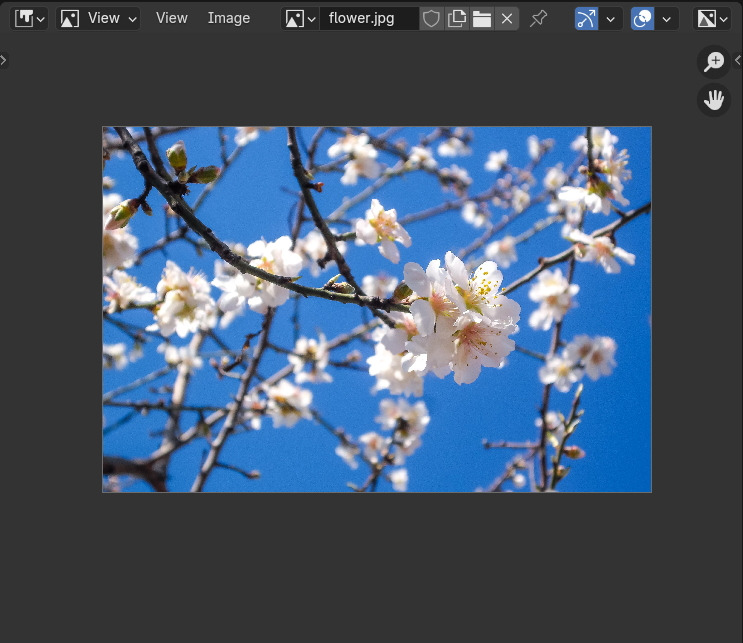Create a new image with the duplicate icon
The height and width of the screenshot is (643, 743).
point(457,19)
